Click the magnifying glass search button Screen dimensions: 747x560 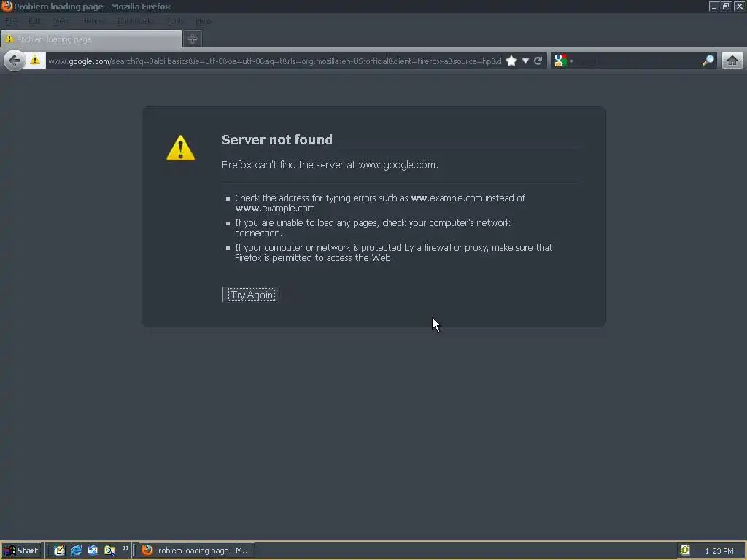click(x=708, y=61)
